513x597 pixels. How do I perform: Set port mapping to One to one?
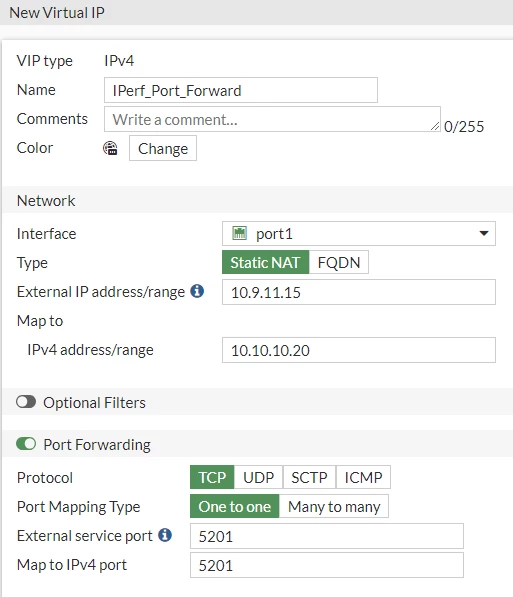[235, 506]
